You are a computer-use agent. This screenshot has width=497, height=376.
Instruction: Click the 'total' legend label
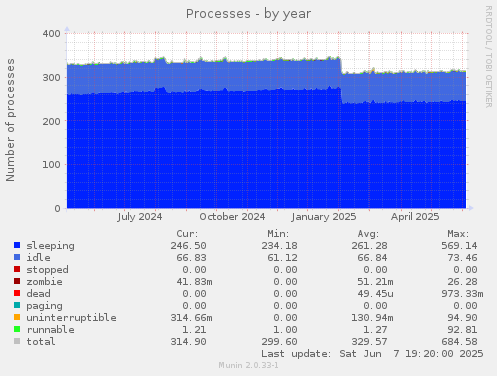pos(41,342)
